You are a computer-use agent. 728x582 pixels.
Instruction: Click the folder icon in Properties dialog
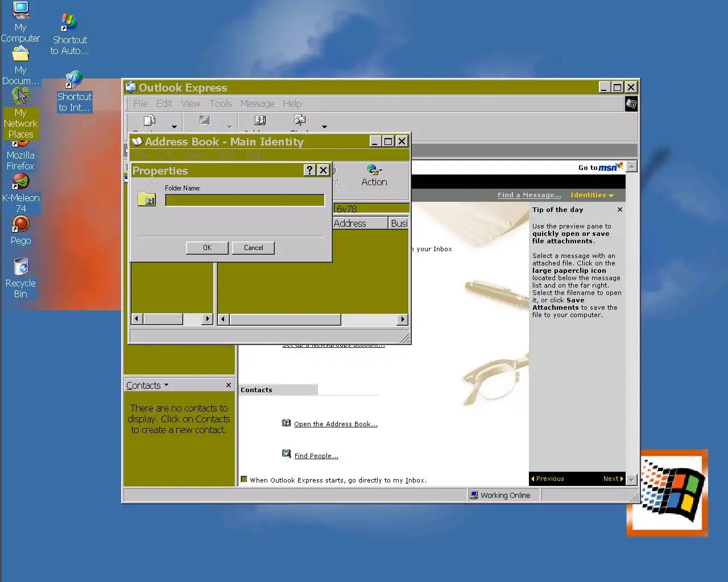[147, 199]
